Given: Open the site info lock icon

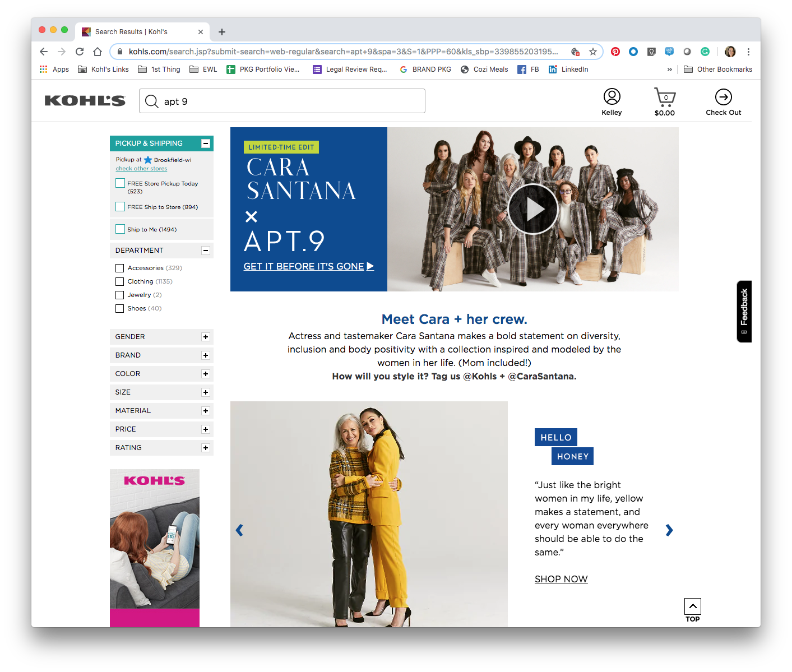Looking at the screenshot, I should [x=119, y=52].
